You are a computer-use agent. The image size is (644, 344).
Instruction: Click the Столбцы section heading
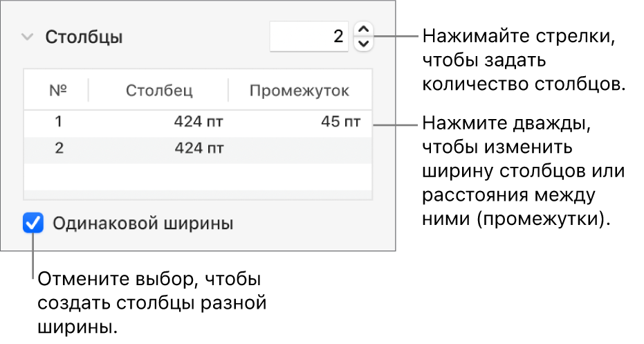tap(84, 37)
